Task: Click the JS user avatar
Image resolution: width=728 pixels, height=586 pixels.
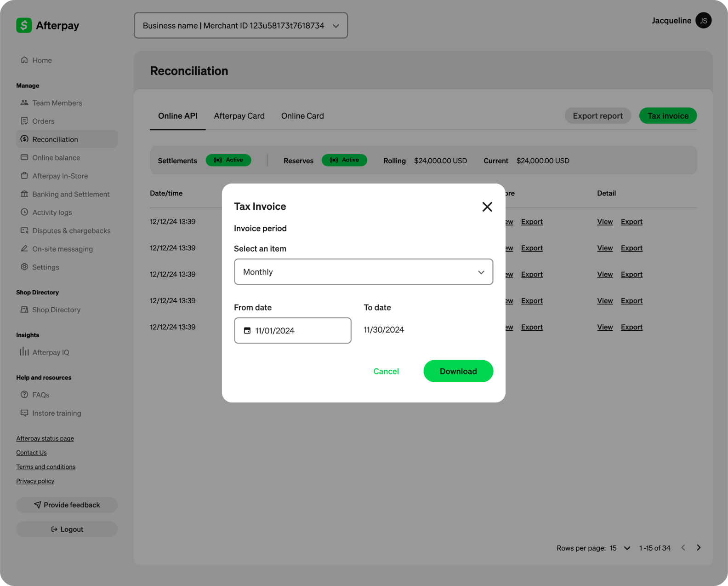Action: point(703,21)
